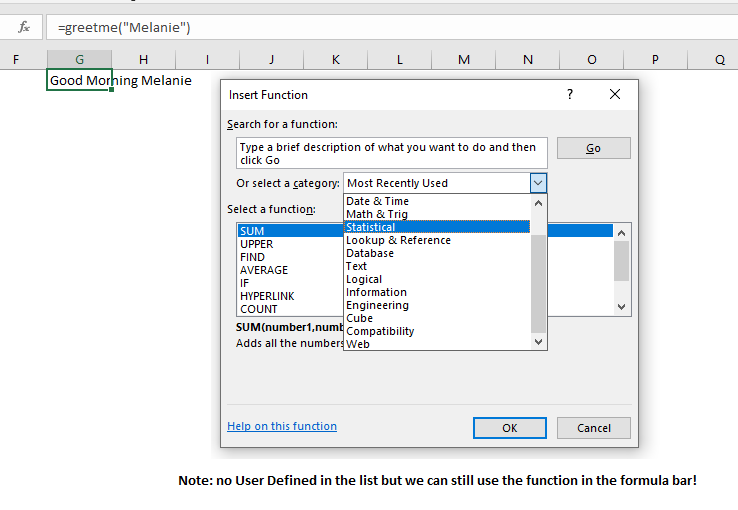Click the fx insert function icon
Screen dimensions: 738x510
(x=24, y=27)
